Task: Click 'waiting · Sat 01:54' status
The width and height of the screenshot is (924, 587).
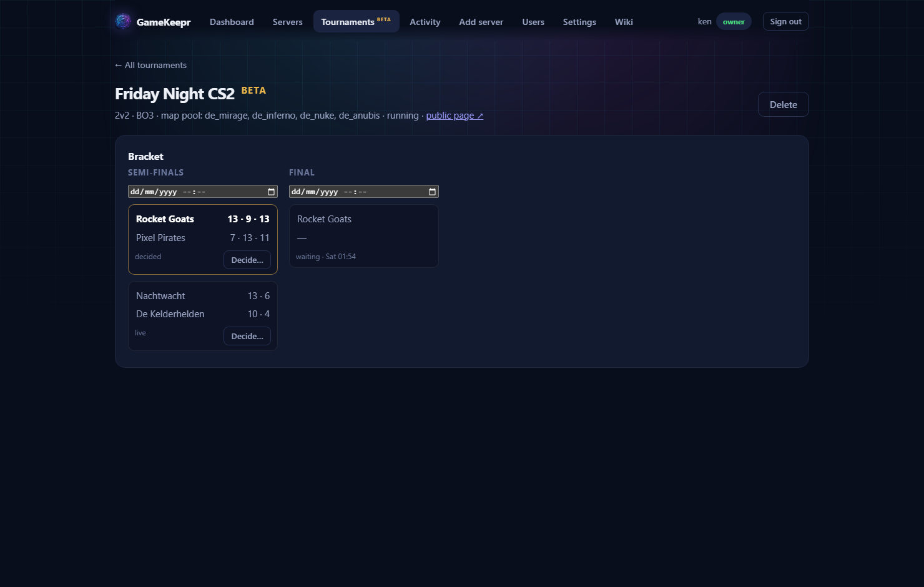Action: [x=326, y=257]
